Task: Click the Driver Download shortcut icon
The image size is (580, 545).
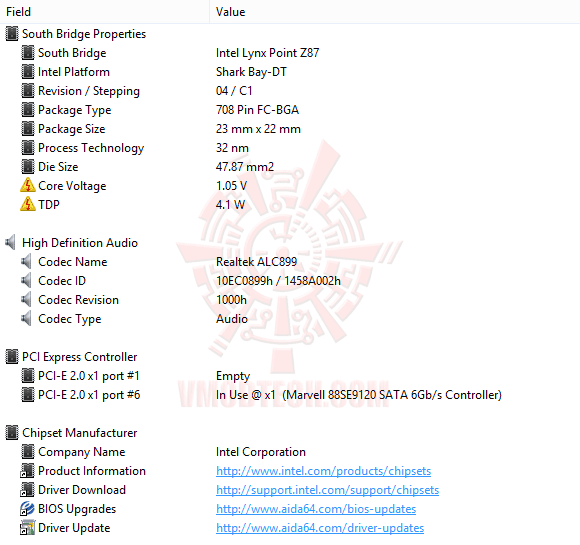Action: (27, 490)
